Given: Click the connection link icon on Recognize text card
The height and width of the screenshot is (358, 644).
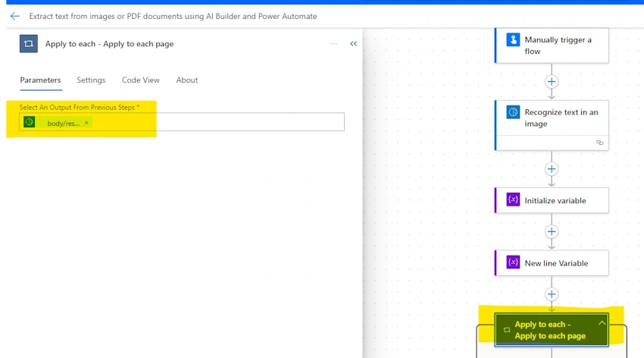Looking at the screenshot, I should pos(599,143).
